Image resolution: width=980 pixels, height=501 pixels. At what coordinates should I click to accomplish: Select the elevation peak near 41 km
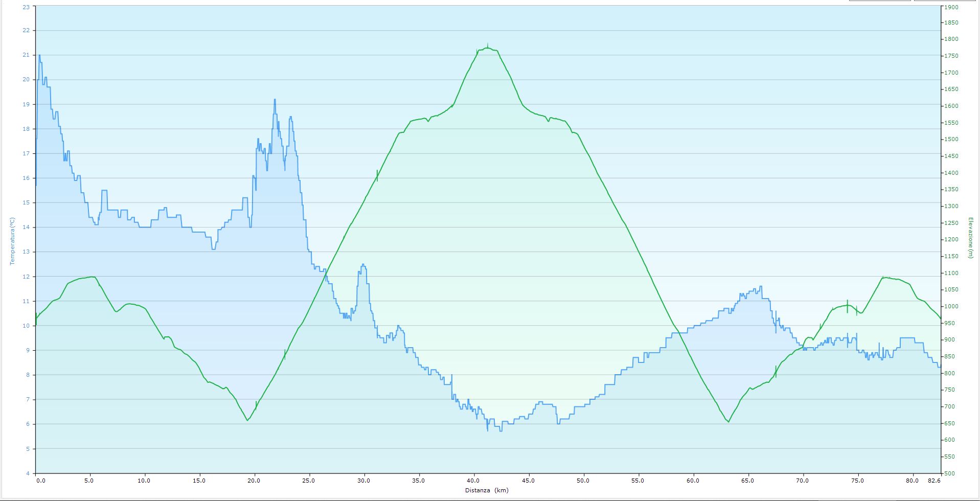pyautogui.click(x=487, y=48)
